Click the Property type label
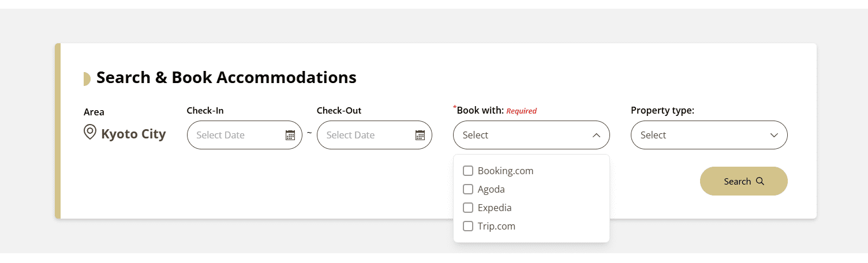868x263 pixels. [662, 110]
